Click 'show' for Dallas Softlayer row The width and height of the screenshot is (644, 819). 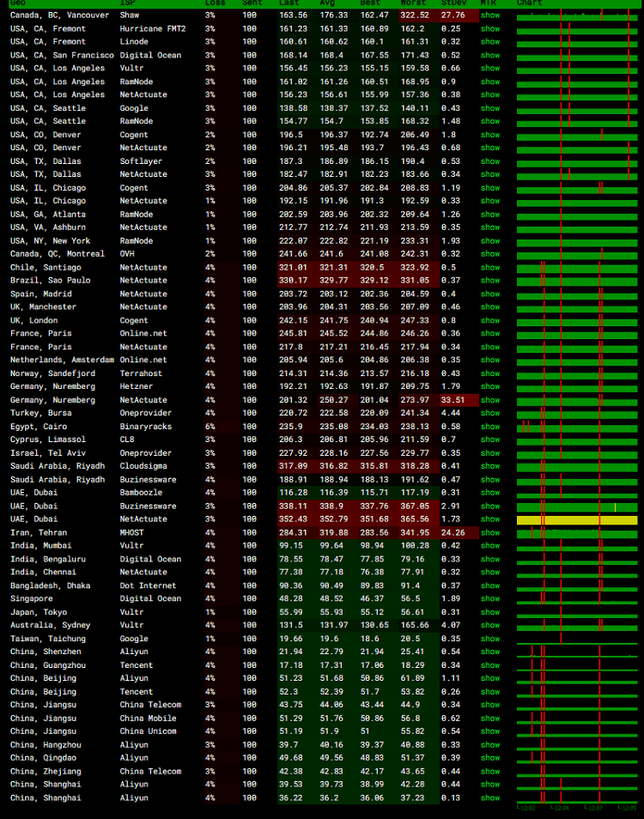tap(490, 161)
